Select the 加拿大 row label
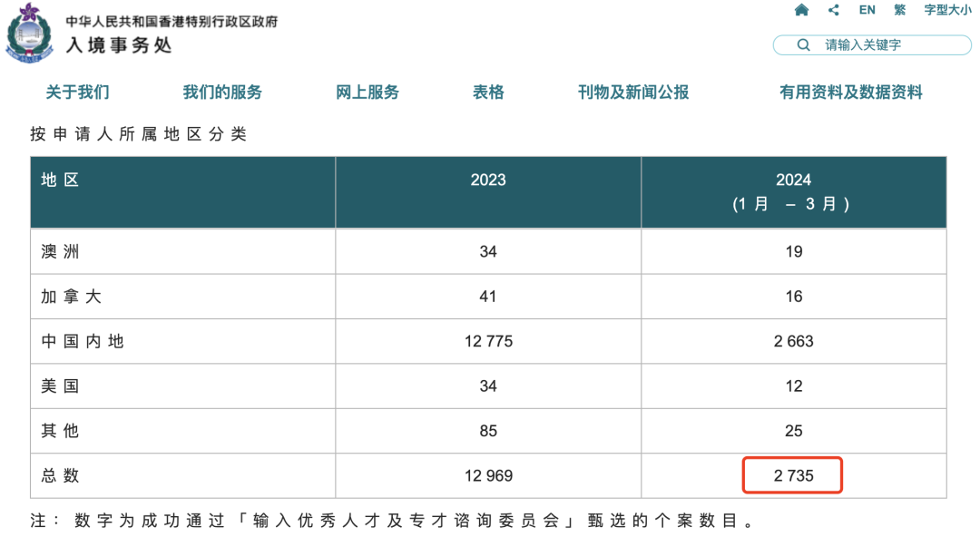Screen dimensions: 980x537 (72, 297)
